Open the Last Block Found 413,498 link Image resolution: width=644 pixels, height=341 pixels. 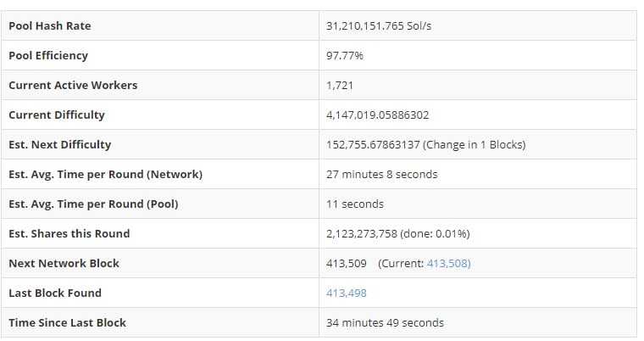point(347,293)
